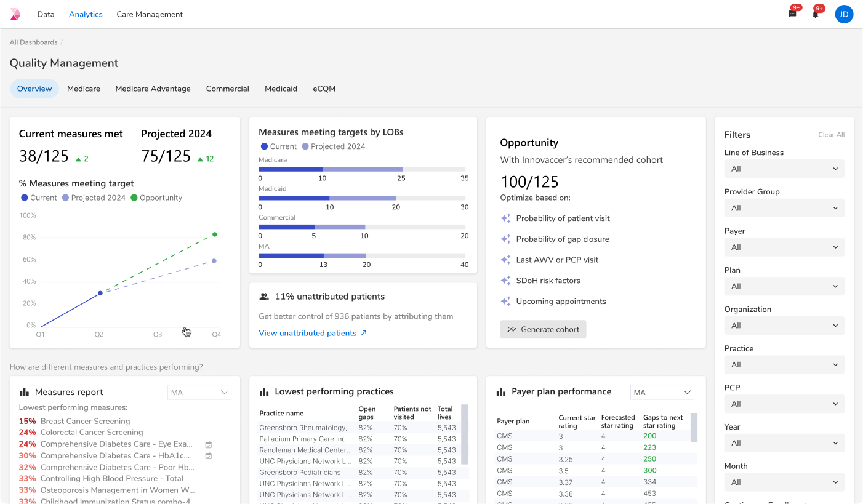Click the Lowest performing practices table scrollbar

coord(465,434)
